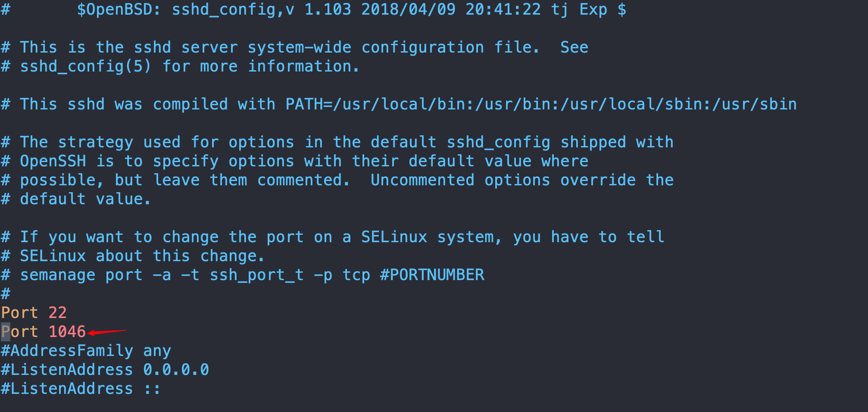Click the ssh_port_t text in comment
The height and width of the screenshot is (412, 868).
click(257, 275)
